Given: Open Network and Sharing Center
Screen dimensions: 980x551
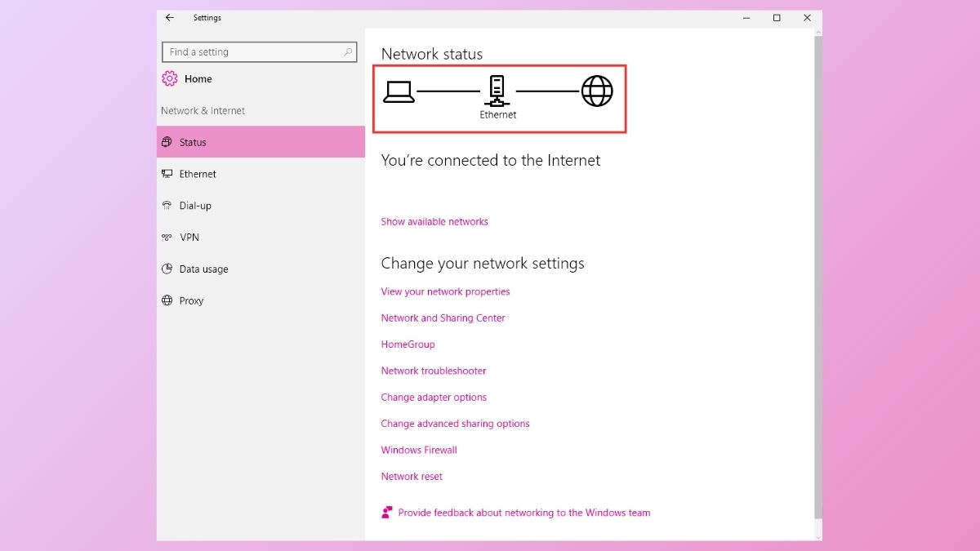Looking at the screenshot, I should point(443,318).
